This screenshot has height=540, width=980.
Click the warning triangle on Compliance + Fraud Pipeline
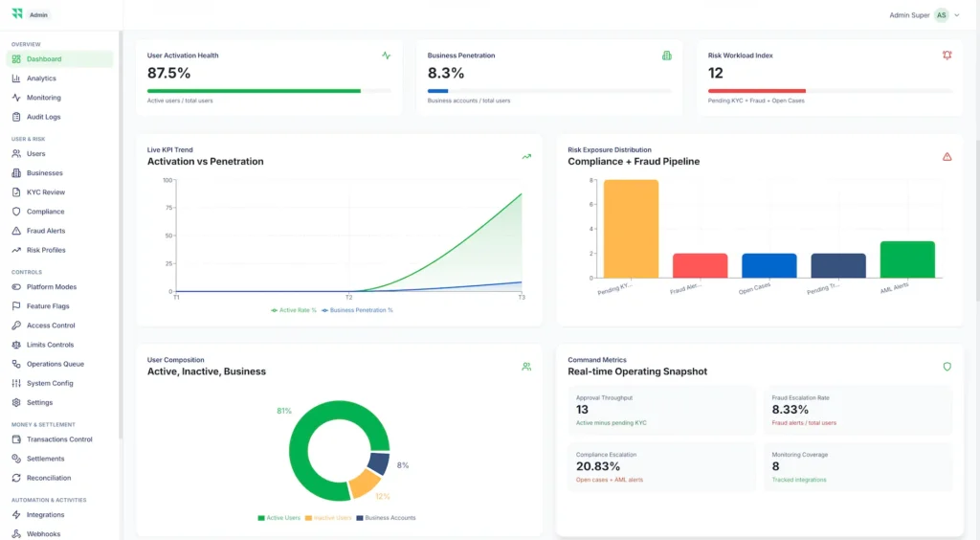(947, 157)
